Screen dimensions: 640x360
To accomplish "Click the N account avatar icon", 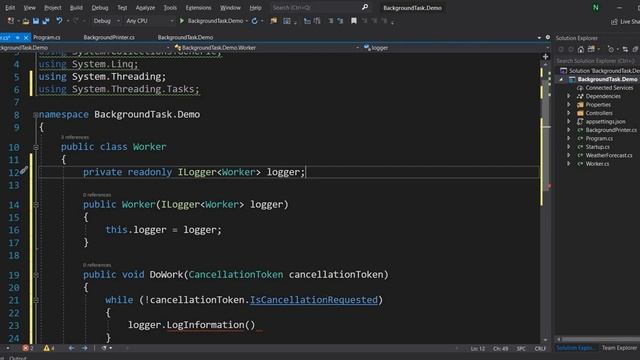I will click(596, 7).
